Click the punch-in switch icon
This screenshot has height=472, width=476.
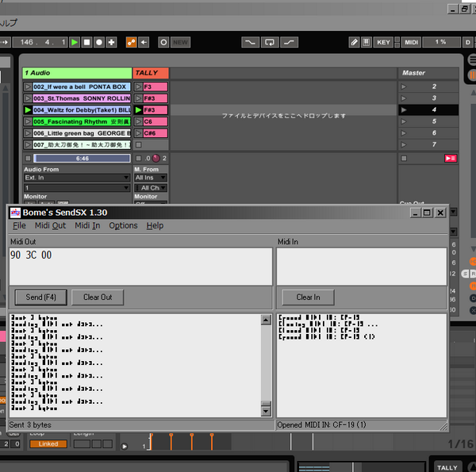point(250,42)
